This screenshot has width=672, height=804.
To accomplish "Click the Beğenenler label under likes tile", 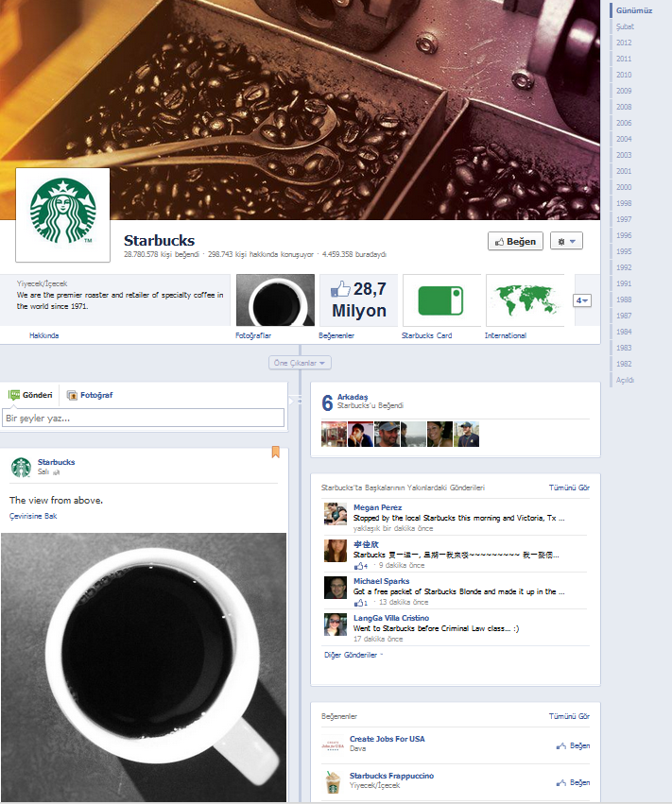I will [x=336, y=335].
